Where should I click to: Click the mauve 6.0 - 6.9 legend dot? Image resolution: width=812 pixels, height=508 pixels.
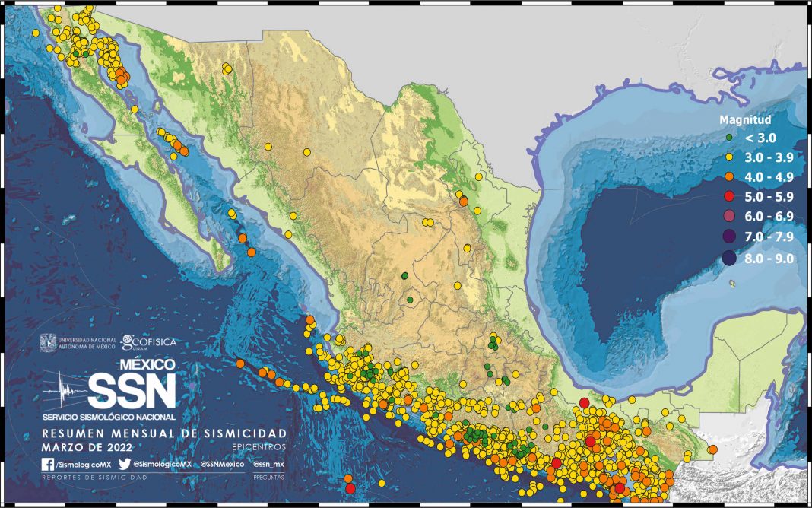coord(729,216)
